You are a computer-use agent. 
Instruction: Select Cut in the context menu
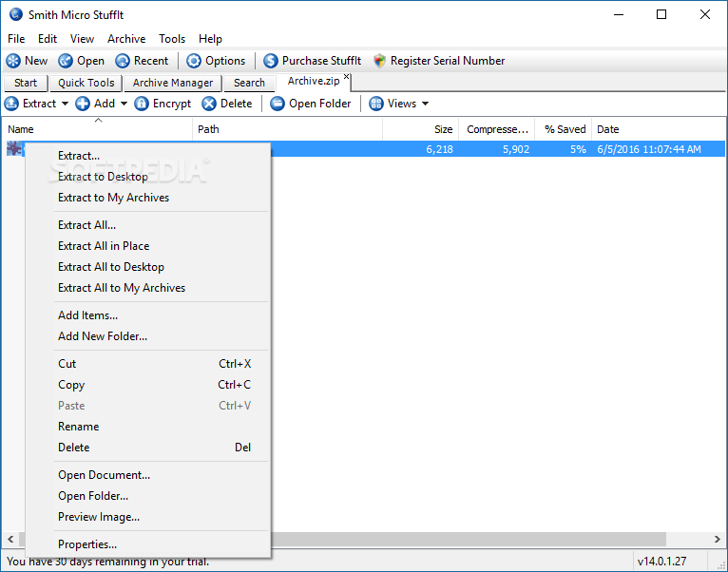148,364
